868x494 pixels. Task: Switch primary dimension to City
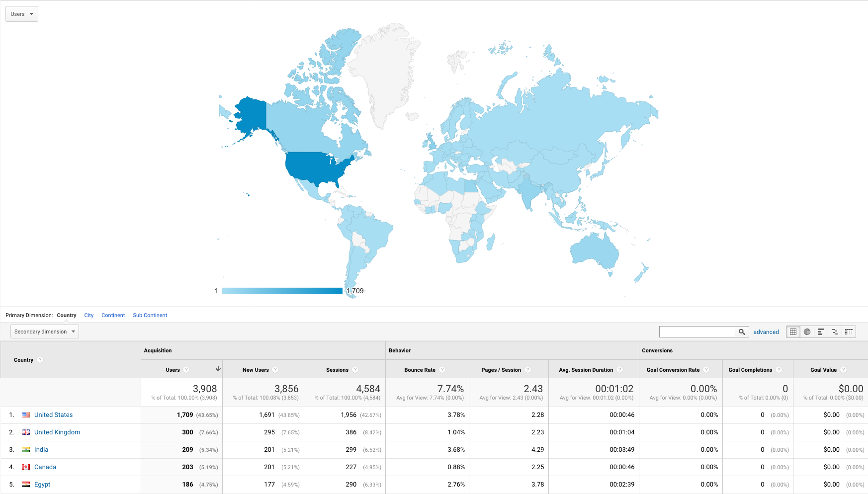(88, 315)
